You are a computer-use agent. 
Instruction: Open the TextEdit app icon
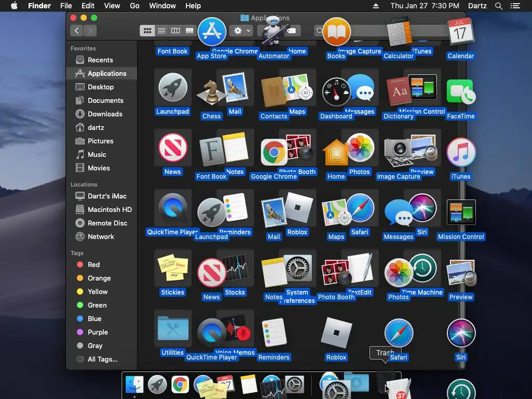(x=361, y=268)
